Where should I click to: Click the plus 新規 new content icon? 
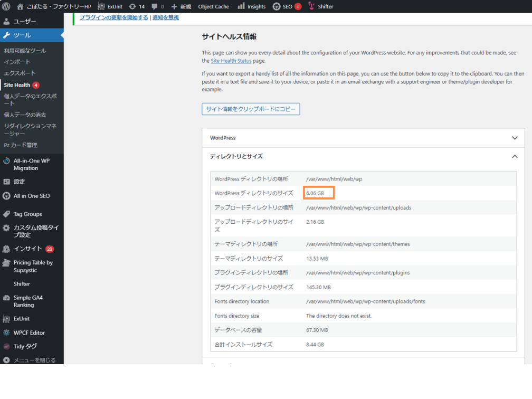click(x=174, y=6)
